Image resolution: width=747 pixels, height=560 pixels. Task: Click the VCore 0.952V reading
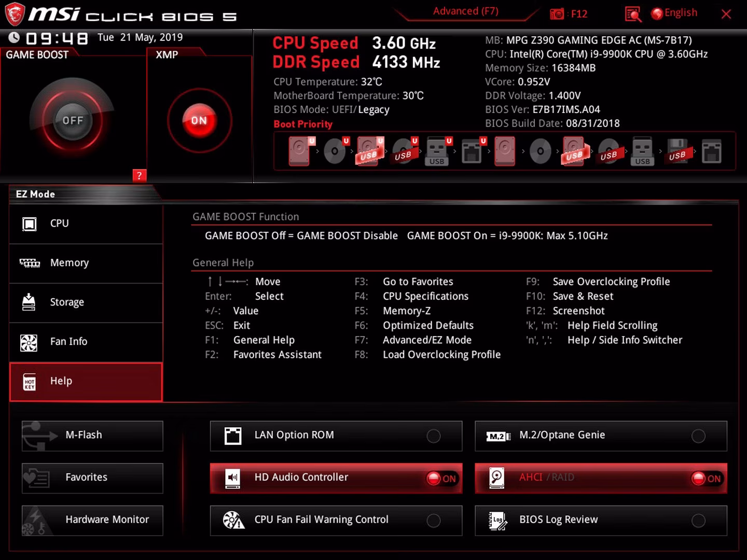[x=517, y=82]
